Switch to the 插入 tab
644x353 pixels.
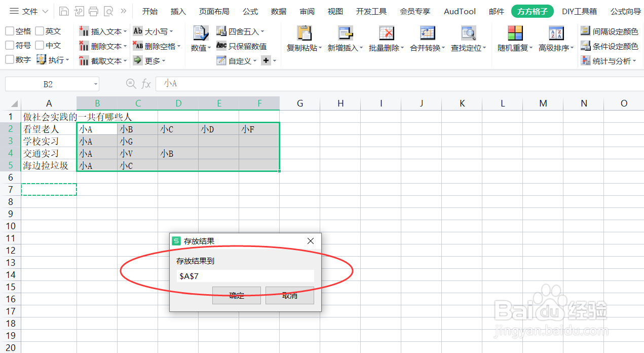pyautogui.click(x=178, y=11)
